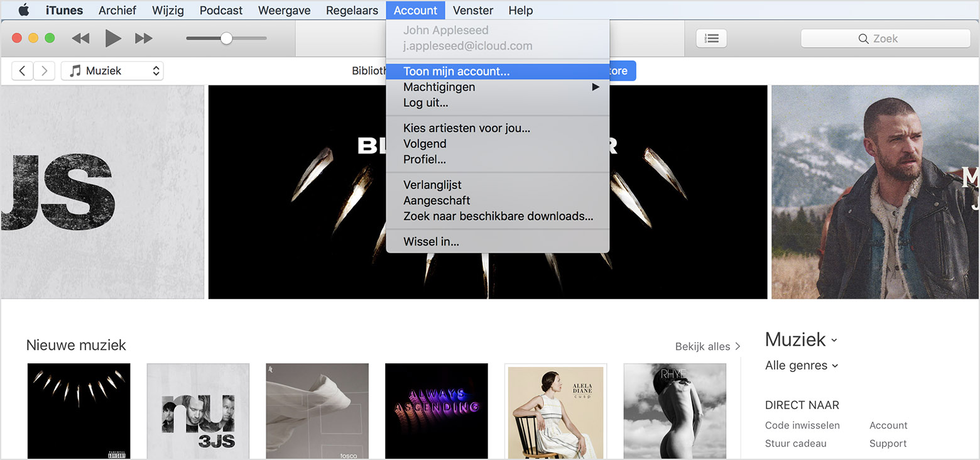Choose Zoek naar beschikbare downloads…

point(498,216)
